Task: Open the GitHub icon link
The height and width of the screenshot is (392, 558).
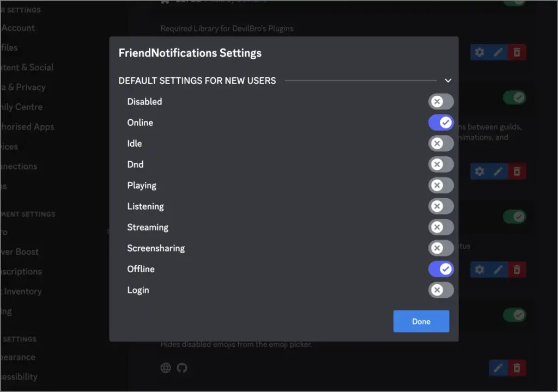Action: pyautogui.click(x=182, y=368)
